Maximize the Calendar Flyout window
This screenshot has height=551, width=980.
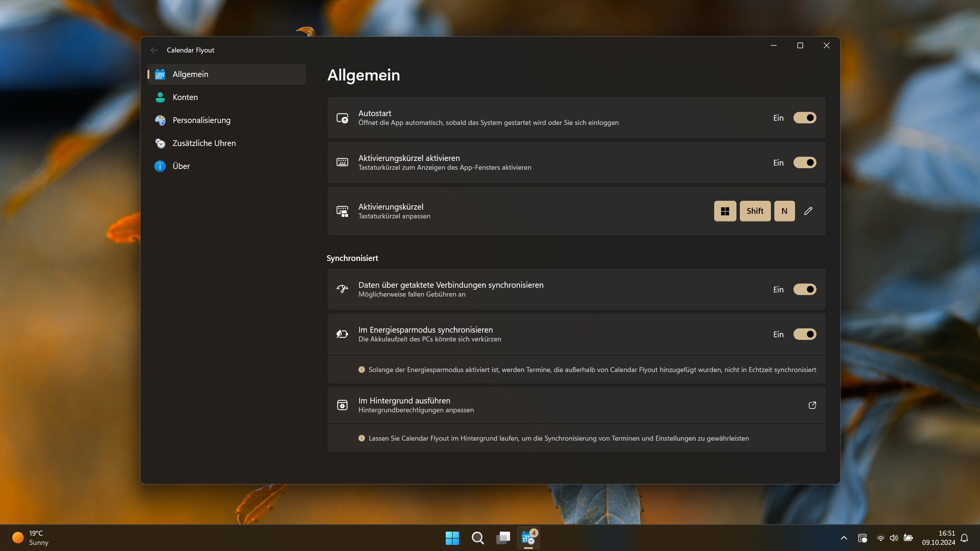pos(800,46)
